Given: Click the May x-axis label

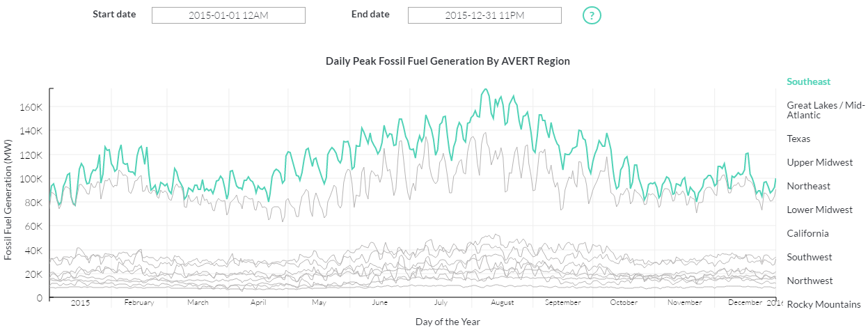Looking at the screenshot, I should tap(319, 303).
